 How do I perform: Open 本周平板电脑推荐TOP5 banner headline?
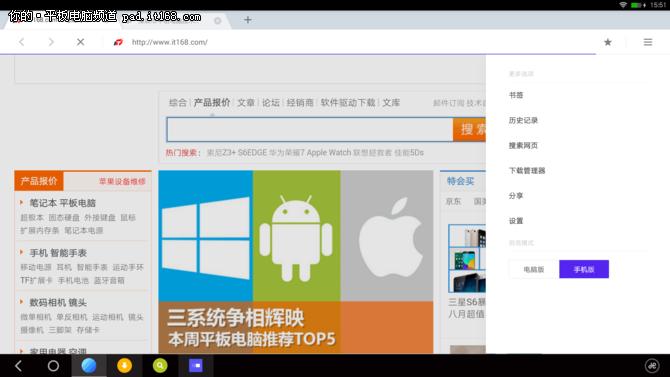point(252,339)
